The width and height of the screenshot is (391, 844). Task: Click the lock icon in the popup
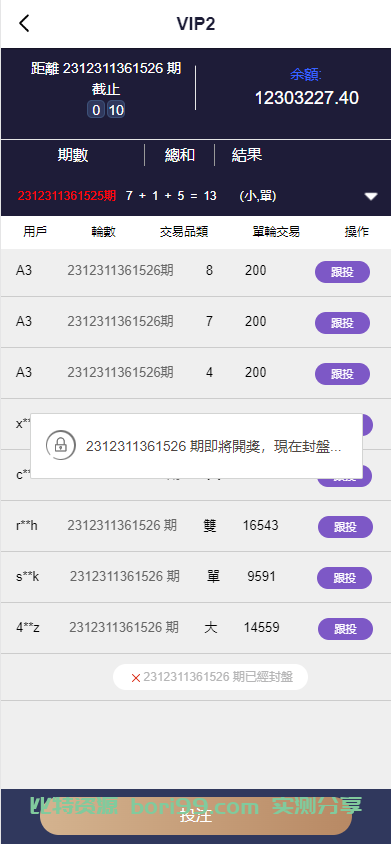click(61, 445)
